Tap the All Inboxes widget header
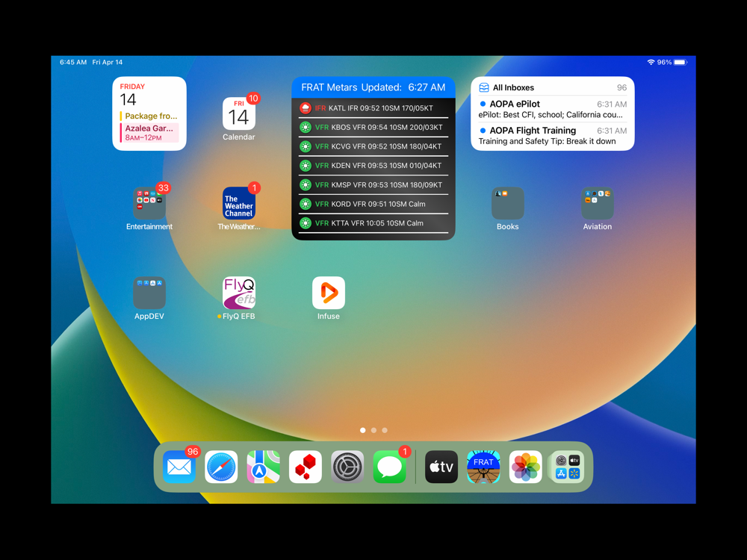The width and height of the screenshot is (747, 560). 553,87
